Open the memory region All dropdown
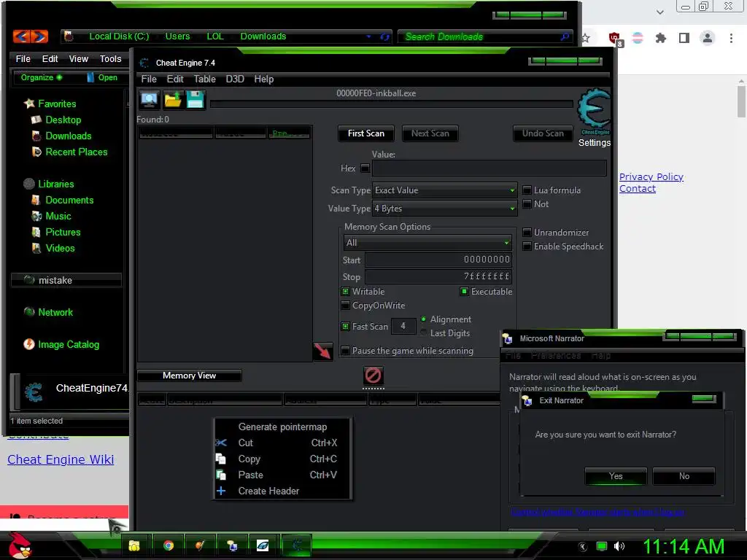 click(427, 242)
